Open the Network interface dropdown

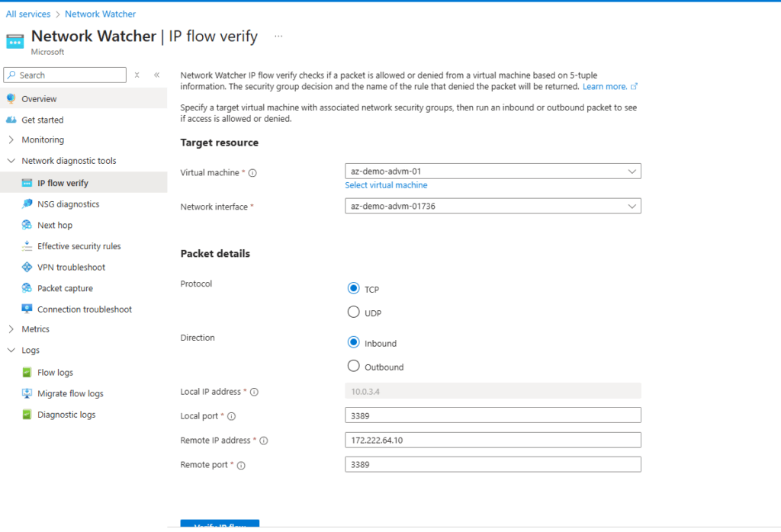493,206
